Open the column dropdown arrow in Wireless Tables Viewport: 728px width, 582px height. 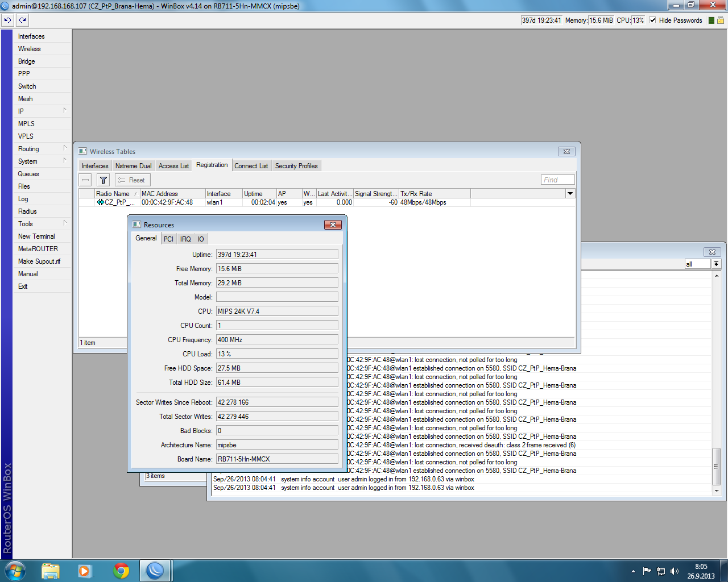tap(570, 194)
